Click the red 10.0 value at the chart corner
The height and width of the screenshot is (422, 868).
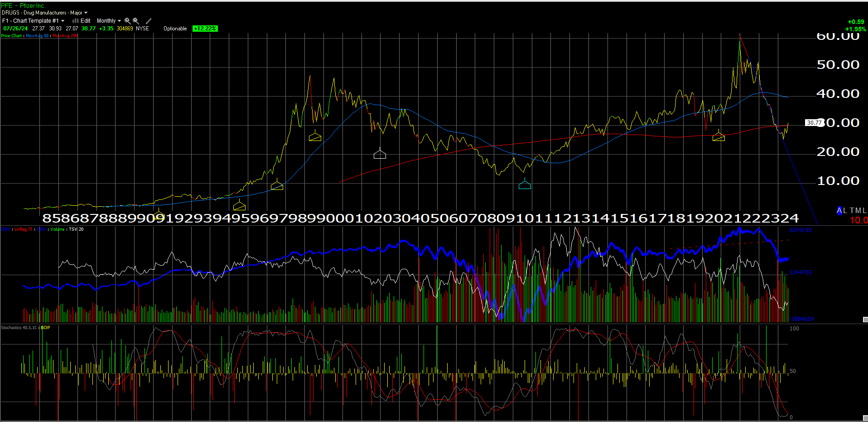click(x=858, y=220)
